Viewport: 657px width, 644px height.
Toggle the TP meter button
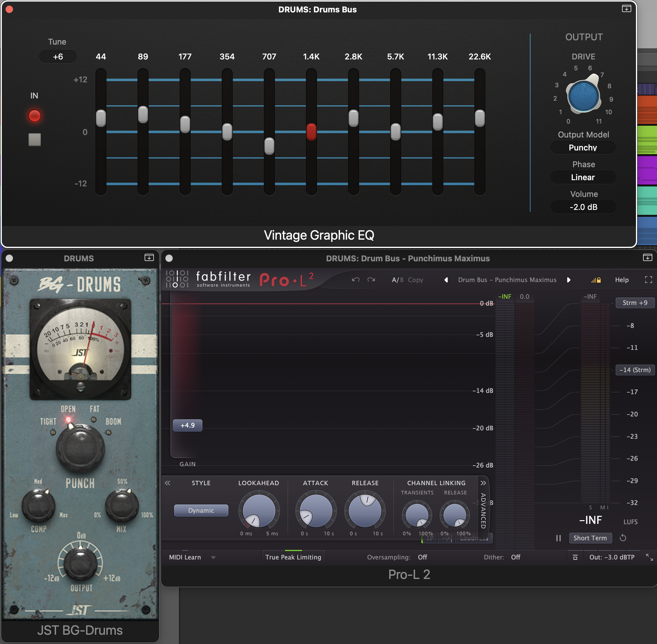click(x=430, y=538)
